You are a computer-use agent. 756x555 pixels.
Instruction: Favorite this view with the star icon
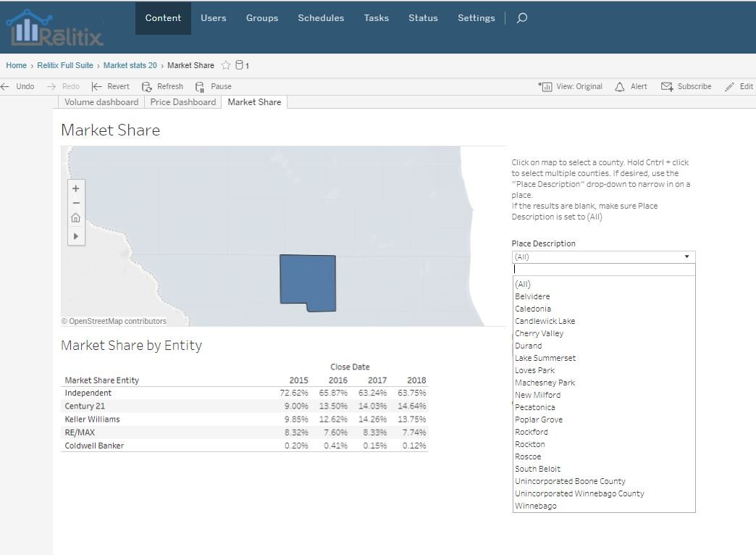point(226,65)
